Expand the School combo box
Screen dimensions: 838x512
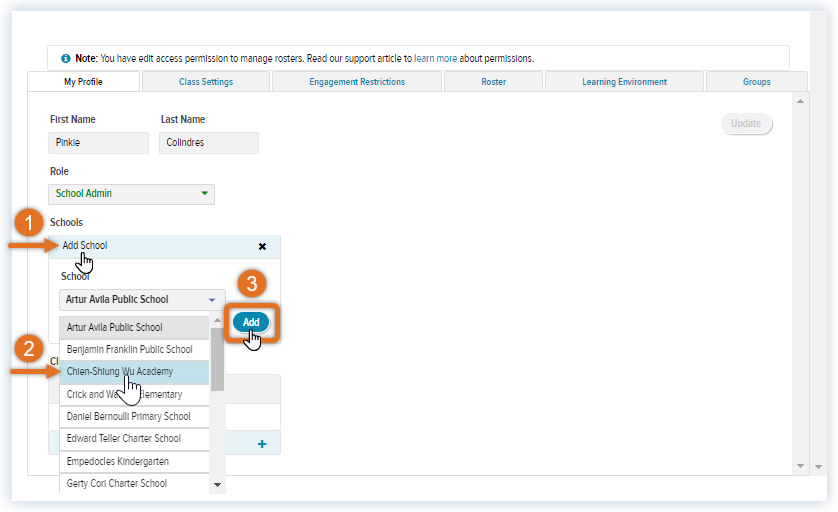tap(142, 300)
